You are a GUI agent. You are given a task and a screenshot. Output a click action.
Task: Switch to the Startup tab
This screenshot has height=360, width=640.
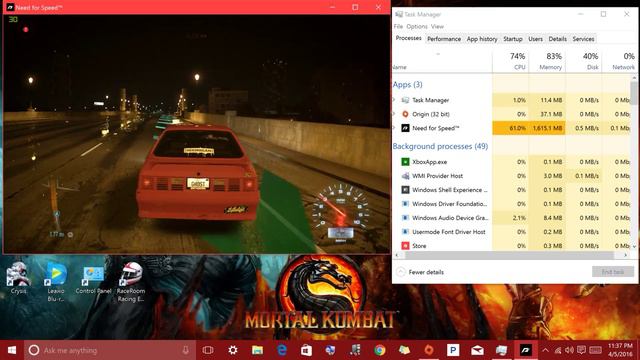(x=513, y=39)
